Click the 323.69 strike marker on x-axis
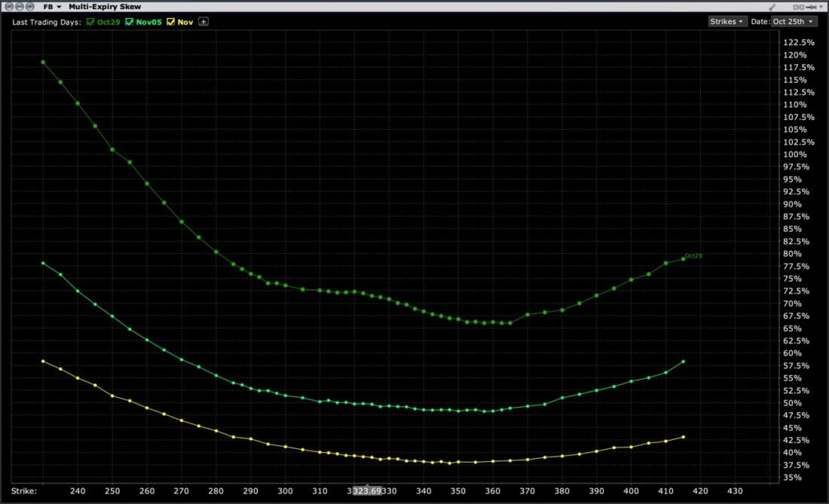 pos(367,490)
